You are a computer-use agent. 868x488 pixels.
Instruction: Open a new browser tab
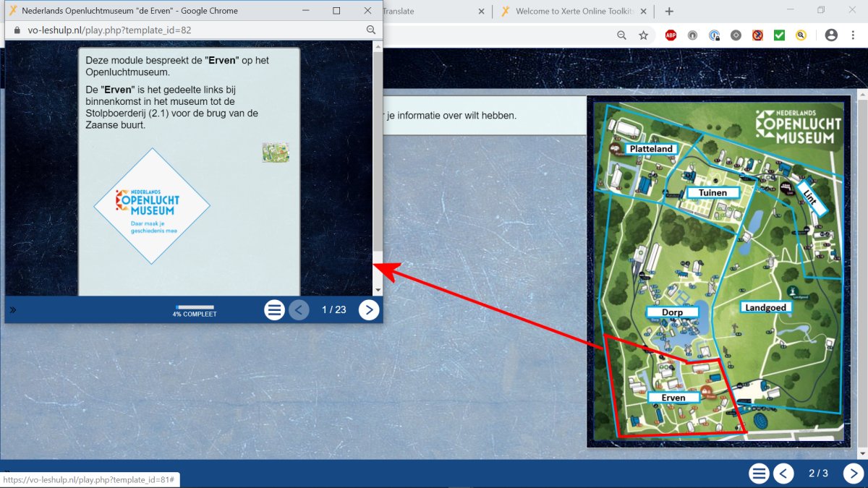[x=669, y=11]
